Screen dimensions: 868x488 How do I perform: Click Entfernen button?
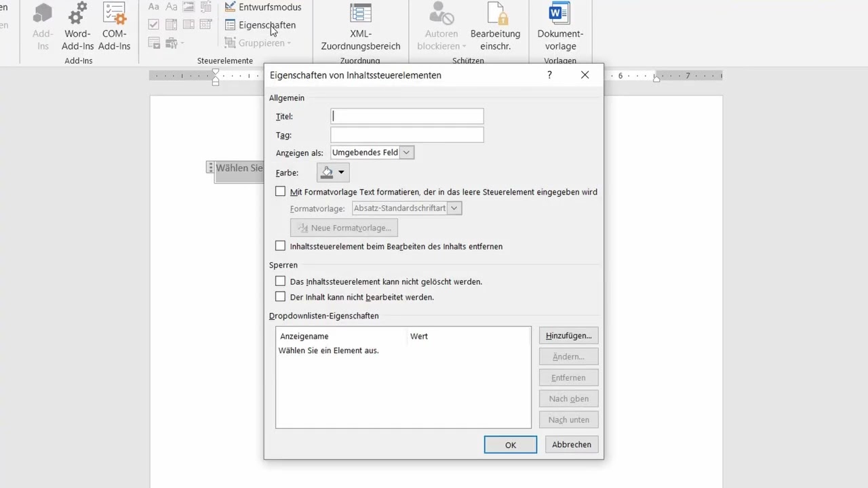click(x=569, y=378)
